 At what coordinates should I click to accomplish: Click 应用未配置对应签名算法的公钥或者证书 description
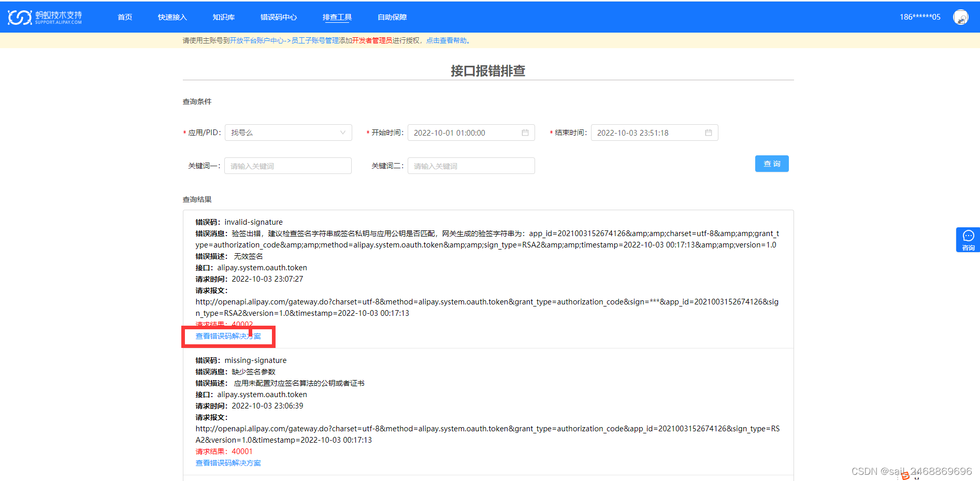pyautogui.click(x=299, y=383)
